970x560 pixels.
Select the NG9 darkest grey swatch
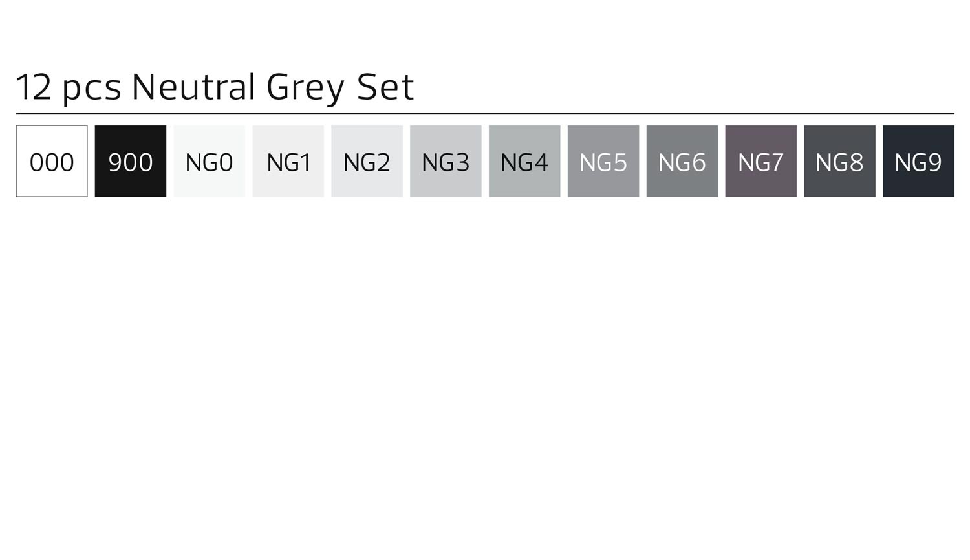tap(918, 161)
